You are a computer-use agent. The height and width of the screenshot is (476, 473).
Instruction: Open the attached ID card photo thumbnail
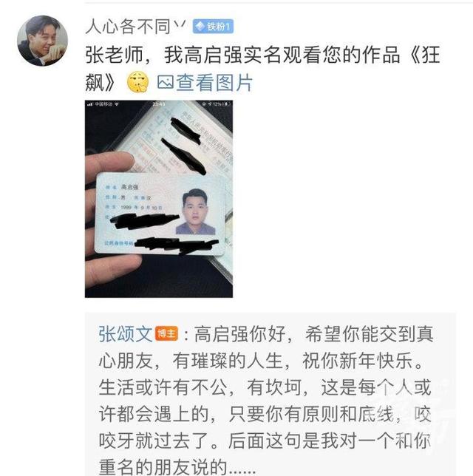click(x=159, y=199)
